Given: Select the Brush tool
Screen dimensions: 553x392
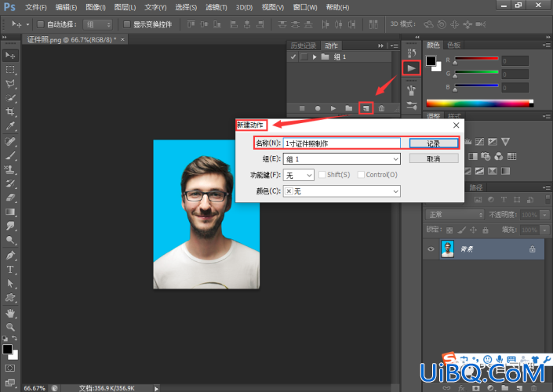Looking at the screenshot, I should (10, 155).
